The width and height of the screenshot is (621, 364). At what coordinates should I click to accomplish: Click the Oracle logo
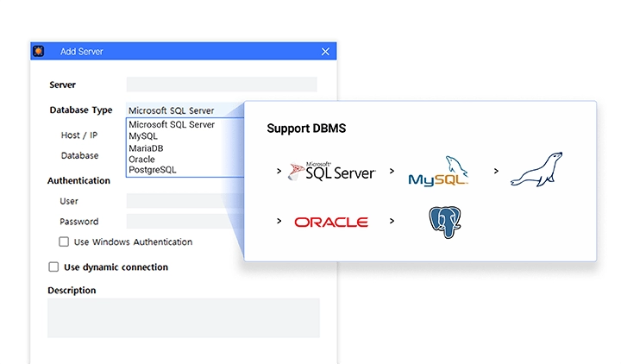(331, 222)
